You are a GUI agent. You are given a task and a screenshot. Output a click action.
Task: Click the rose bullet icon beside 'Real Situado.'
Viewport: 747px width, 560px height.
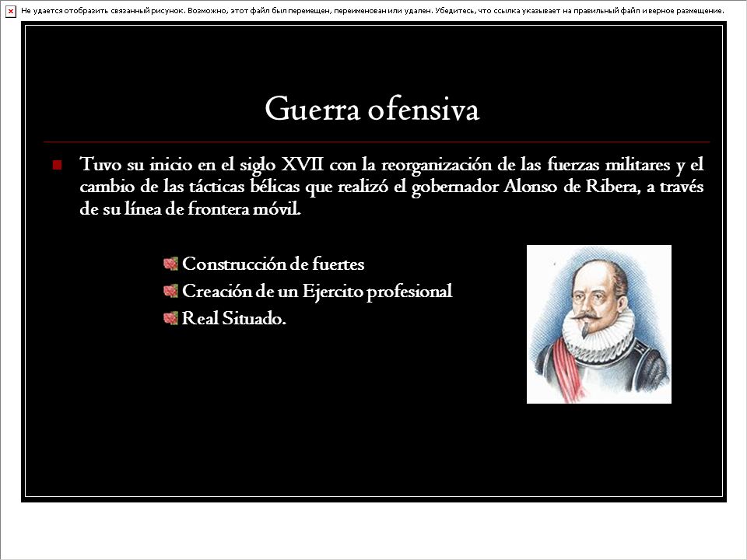[x=170, y=318]
